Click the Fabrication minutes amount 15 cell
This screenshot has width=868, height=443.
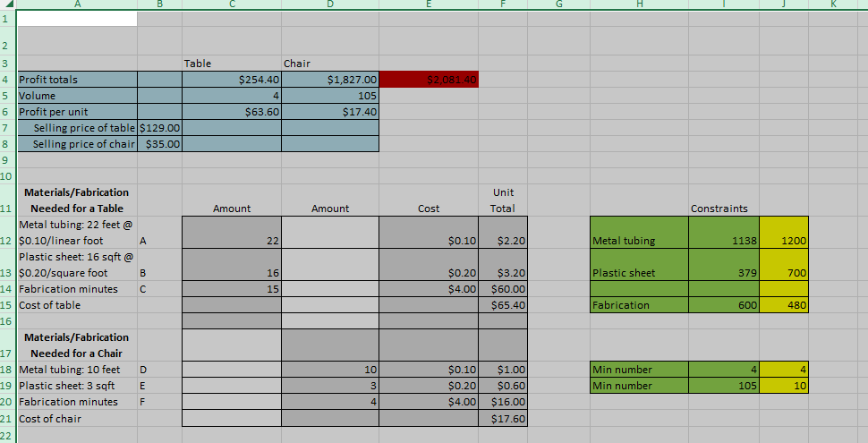pos(232,289)
